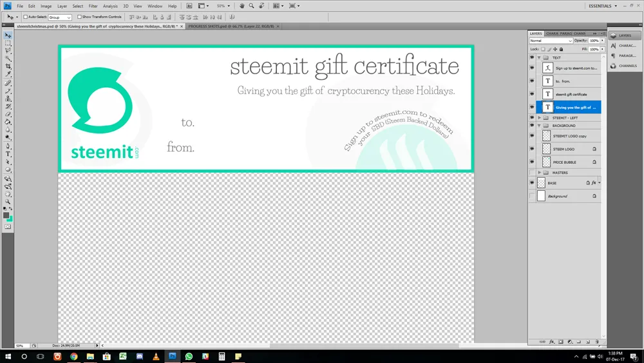Select the Pen tool
Viewport: 644px width, 363px height.
[x=8, y=146]
